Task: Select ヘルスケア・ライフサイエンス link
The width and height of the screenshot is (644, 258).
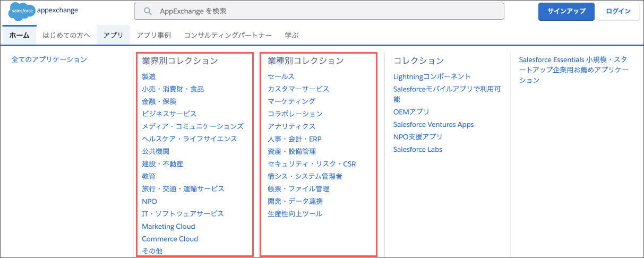Action: pyautogui.click(x=189, y=139)
